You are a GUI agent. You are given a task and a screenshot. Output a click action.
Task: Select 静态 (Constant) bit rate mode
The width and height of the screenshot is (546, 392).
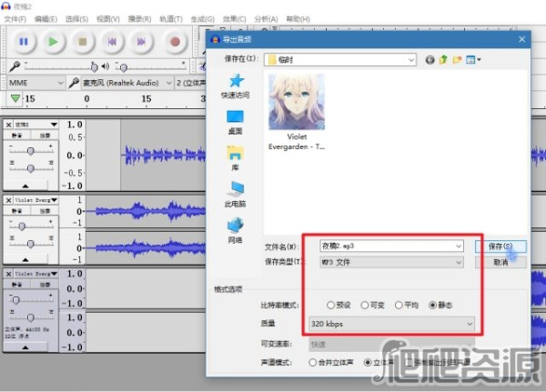(440, 306)
